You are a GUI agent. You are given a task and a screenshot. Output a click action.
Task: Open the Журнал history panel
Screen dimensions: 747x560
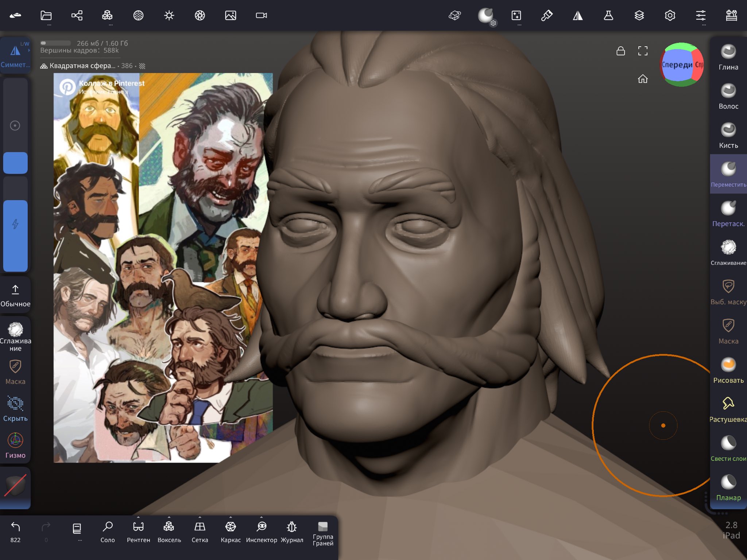[x=292, y=531]
